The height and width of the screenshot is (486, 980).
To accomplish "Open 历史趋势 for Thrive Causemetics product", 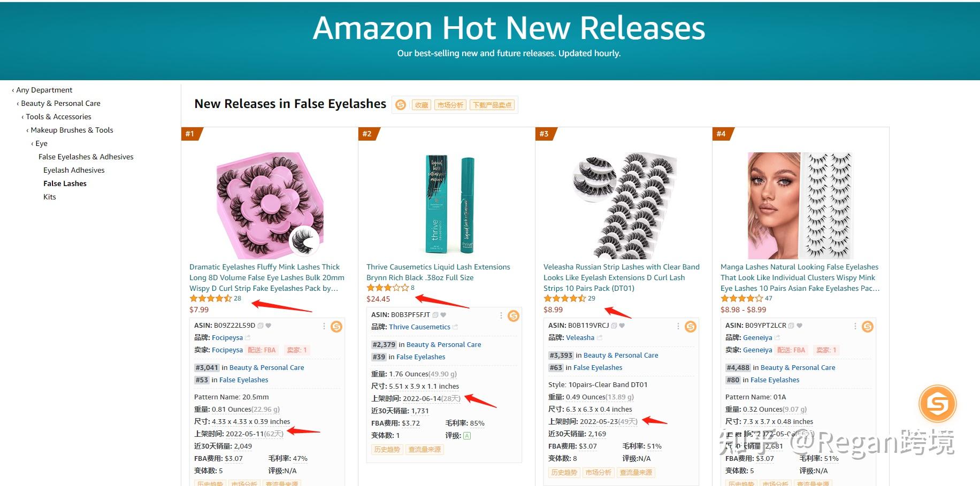I will [387, 449].
